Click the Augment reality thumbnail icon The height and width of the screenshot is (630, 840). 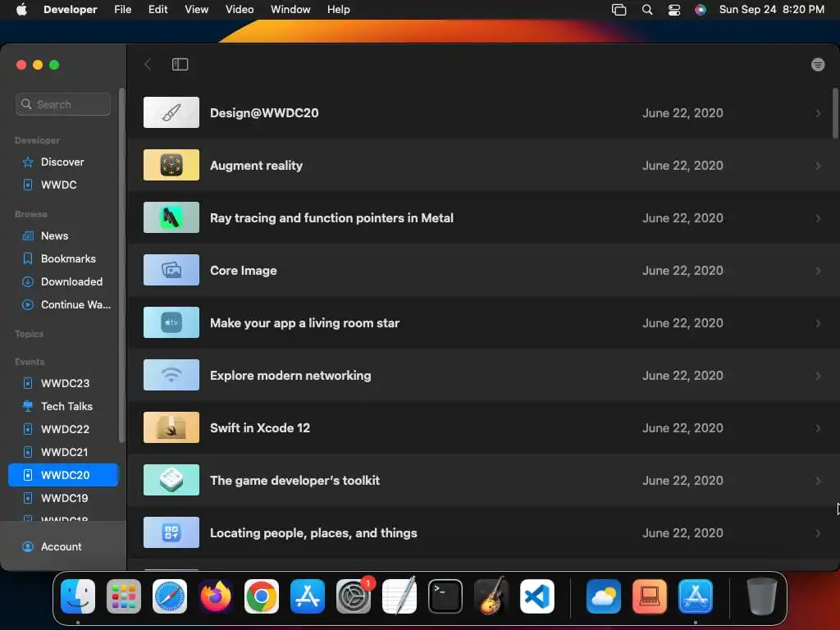click(x=171, y=165)
